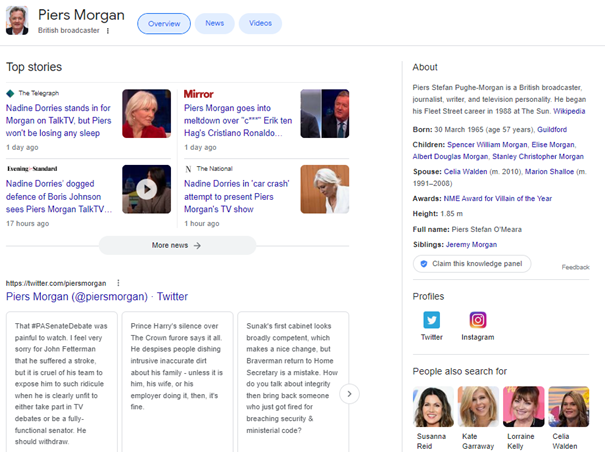Click the Top stories heading
The height and width of the screenshot is (452, 605).
tap(34, 67)
